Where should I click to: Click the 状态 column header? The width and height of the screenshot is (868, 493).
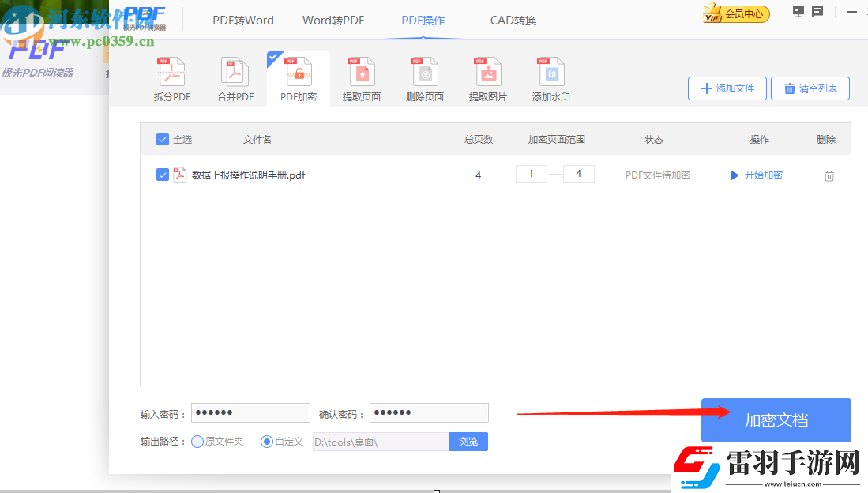pos(654,140)
